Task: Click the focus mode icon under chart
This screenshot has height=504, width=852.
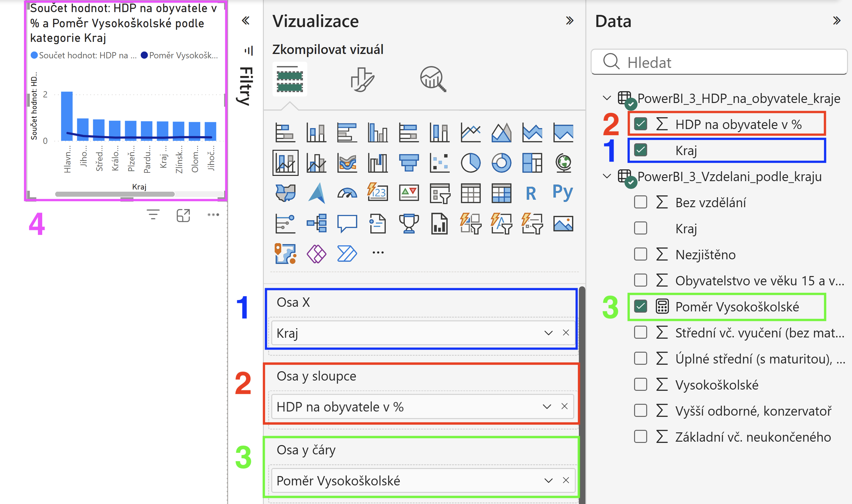Action: 183,215
